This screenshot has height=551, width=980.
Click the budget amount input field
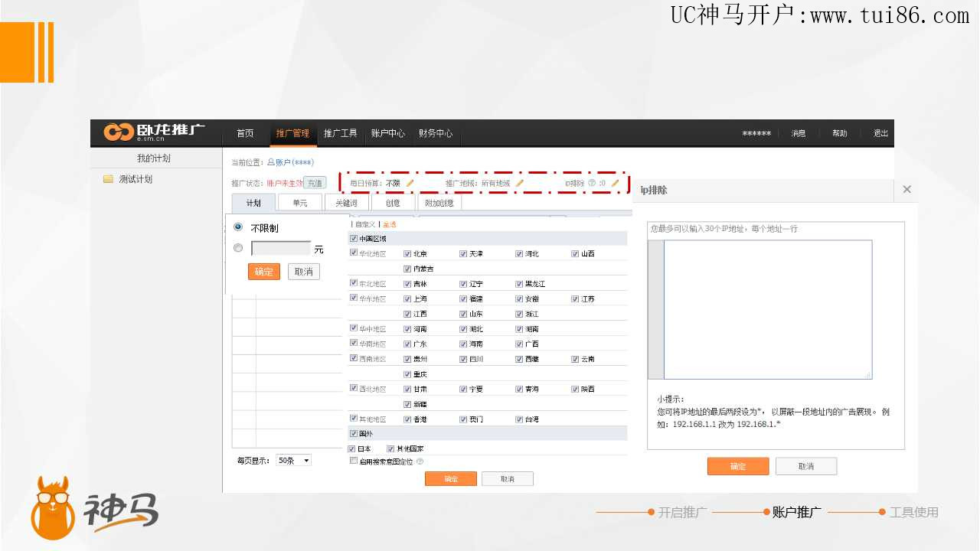click(281, 249)
